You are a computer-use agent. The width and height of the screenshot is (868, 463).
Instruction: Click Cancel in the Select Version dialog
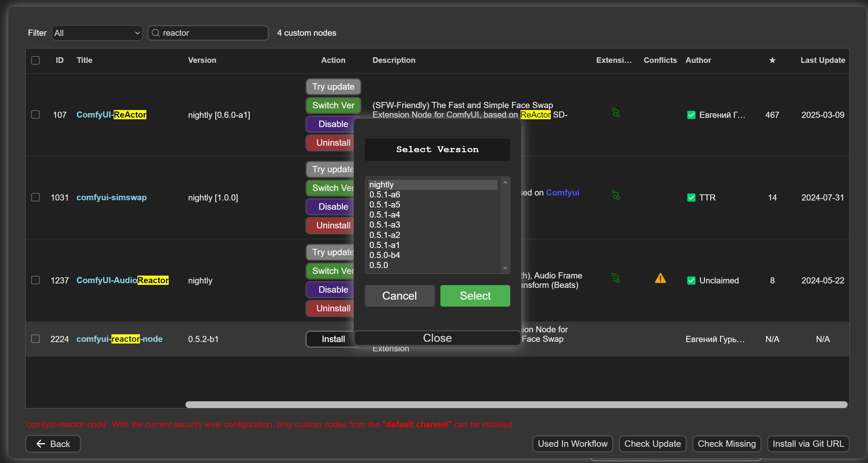pyautogui.click(x=400, y=296)
